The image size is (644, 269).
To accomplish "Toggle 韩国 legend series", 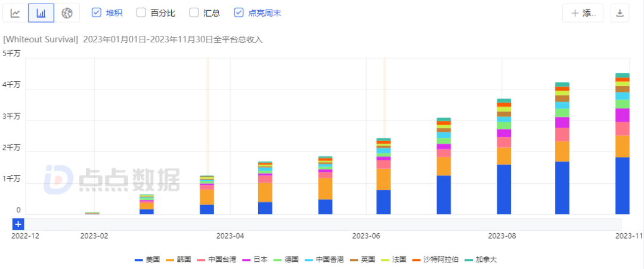I will (x=178, y=259).
